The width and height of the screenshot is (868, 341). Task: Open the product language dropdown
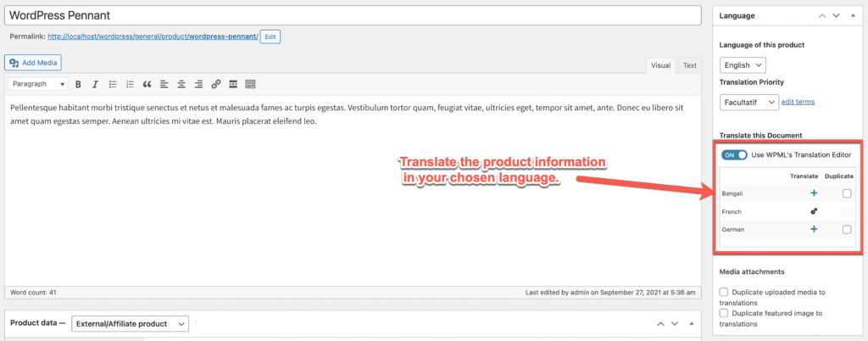pos(743,64)
